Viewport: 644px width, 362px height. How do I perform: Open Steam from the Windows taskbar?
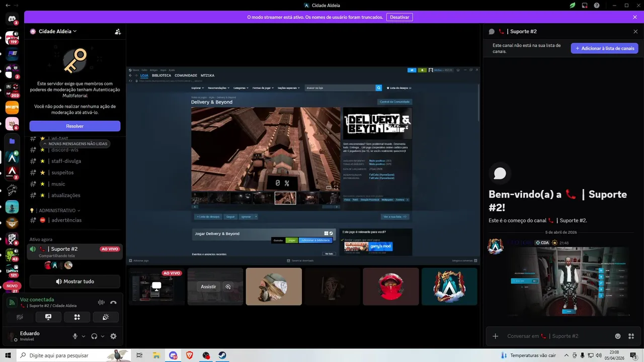(222, 355)
